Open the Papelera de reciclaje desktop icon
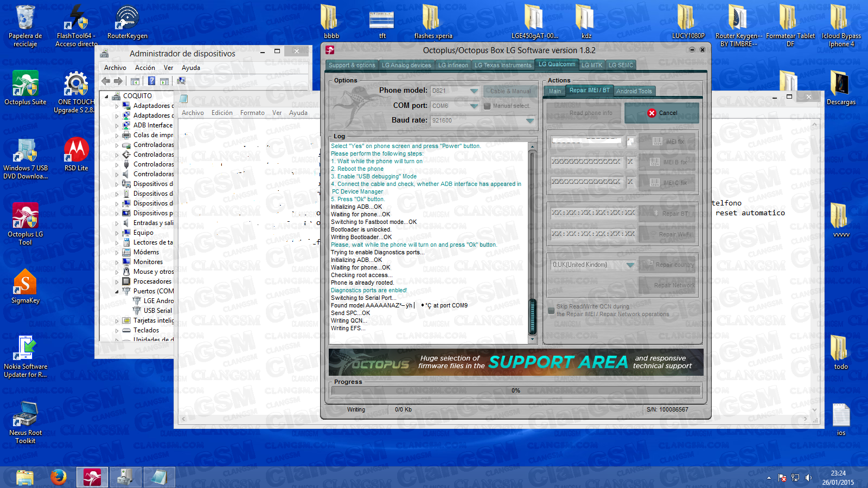 25,25
